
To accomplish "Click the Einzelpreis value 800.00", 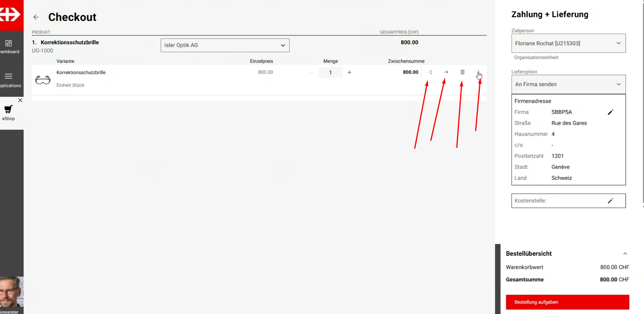I will tap(266, 72).
